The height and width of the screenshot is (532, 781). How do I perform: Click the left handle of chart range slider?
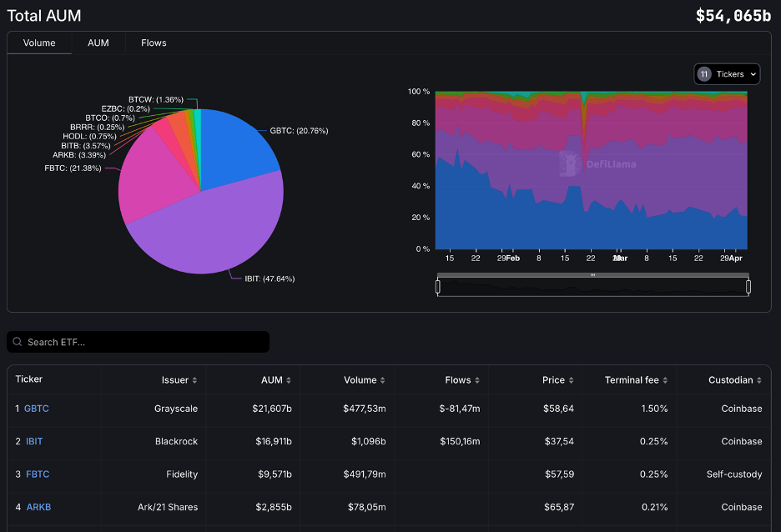pyautogui.click(x=438, y=287)
